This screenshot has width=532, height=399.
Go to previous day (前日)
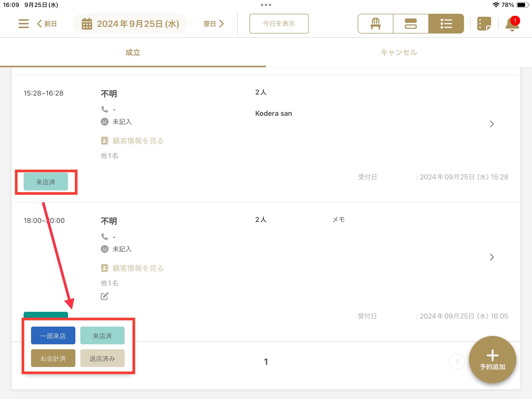[47, 24]
